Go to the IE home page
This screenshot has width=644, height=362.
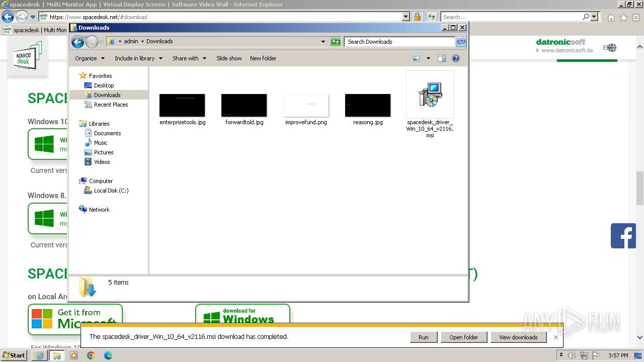(x=611, y=18)
